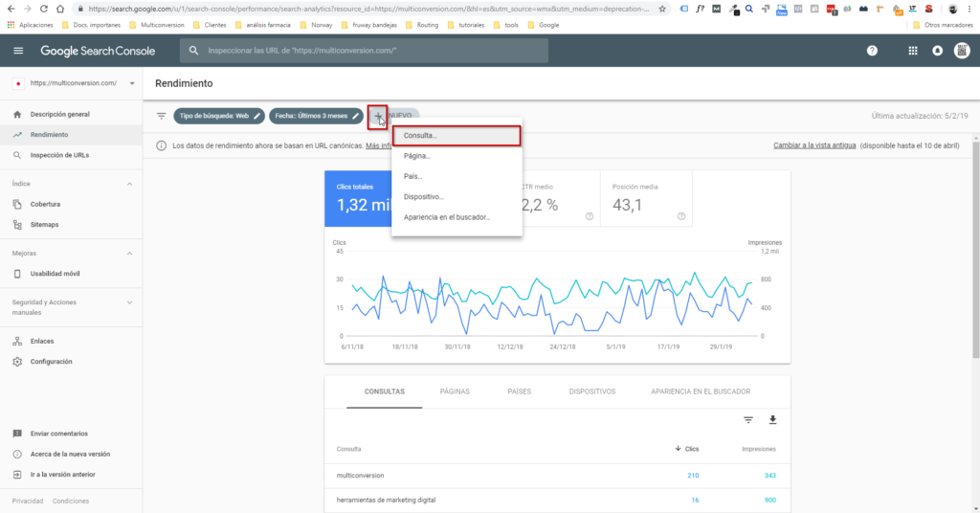This screenshot has width=980, height=513.
Task: Bookmark this page with the star
Action: coord(662,9)
